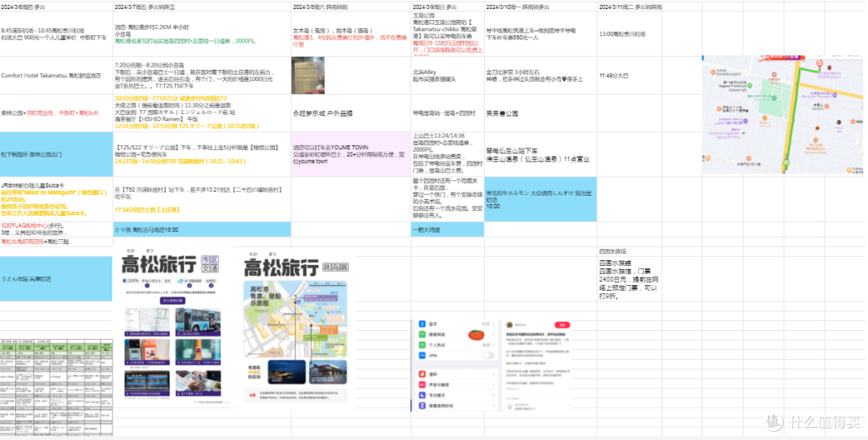Select the 呆呆兽公园 cell

pos(540,113)
